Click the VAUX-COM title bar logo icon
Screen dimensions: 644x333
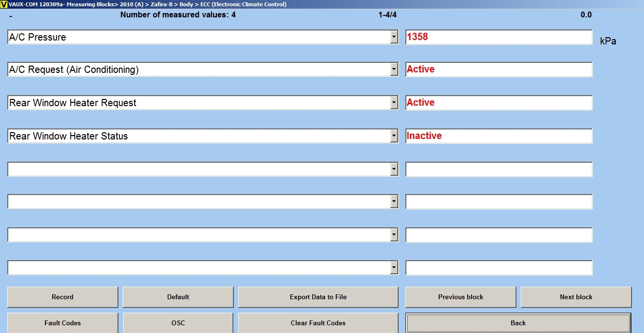[4, 4]
